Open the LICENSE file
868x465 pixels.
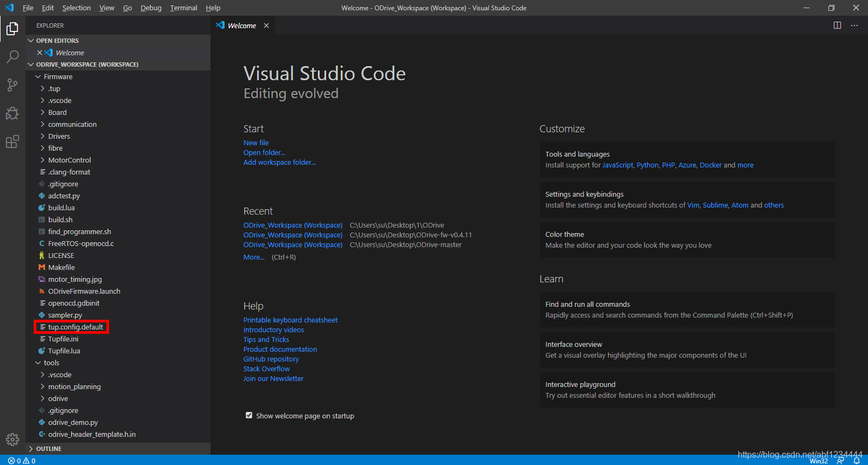(x=61, y=255)
